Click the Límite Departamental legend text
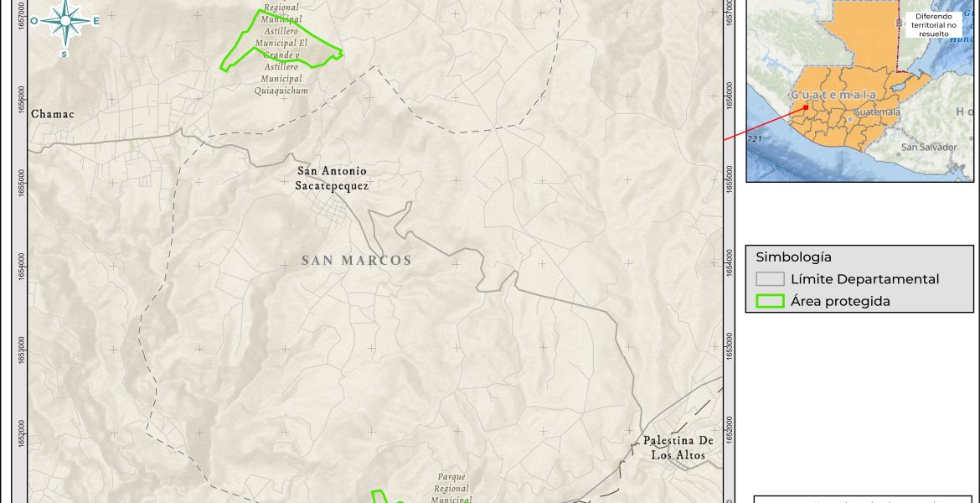Screen dimensions: 980x503 [x=865, y=279]
